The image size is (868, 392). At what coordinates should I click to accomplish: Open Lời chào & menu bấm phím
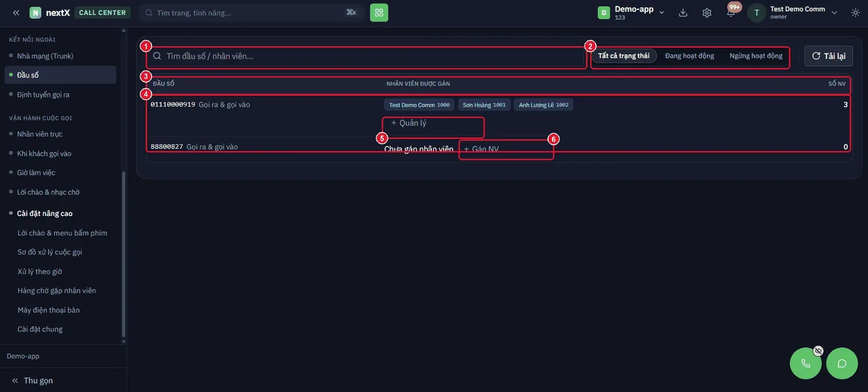coord(62,233)
